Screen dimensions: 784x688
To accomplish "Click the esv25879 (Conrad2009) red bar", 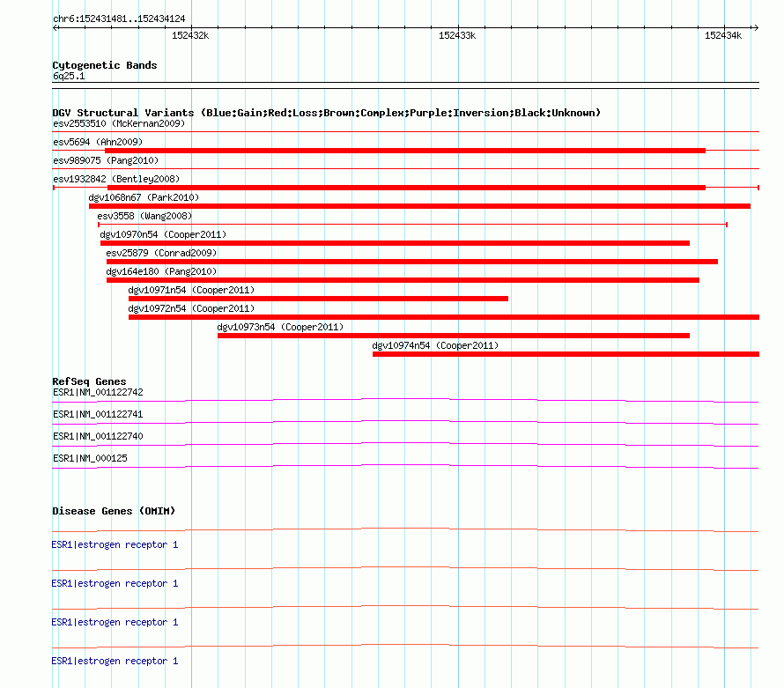I will [x=412, y=262].
